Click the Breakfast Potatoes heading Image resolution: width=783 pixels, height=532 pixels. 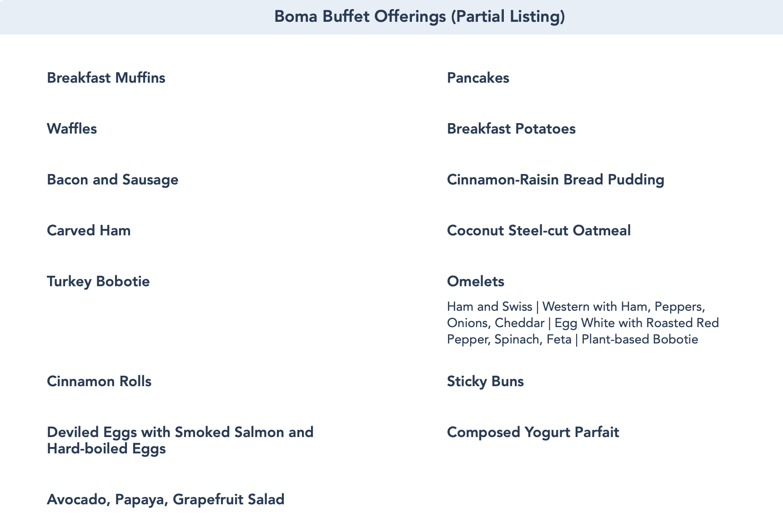pyautogui.click(x=511, y=129)
